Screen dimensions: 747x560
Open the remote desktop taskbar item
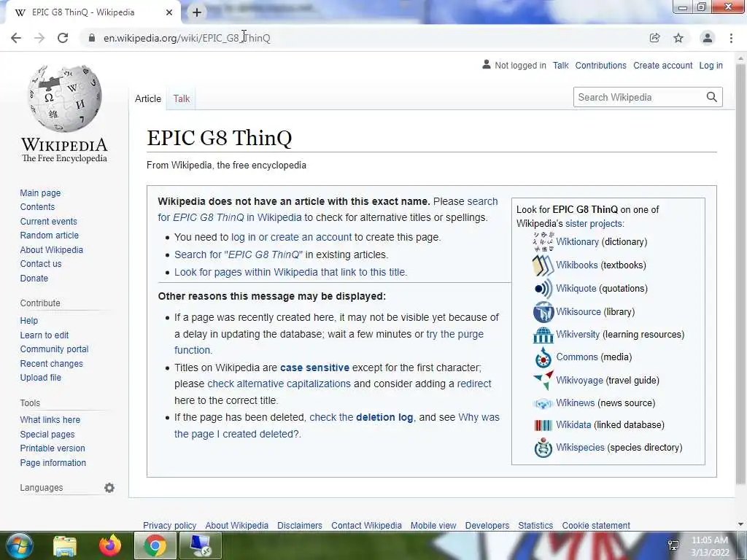tap(200, 545)
